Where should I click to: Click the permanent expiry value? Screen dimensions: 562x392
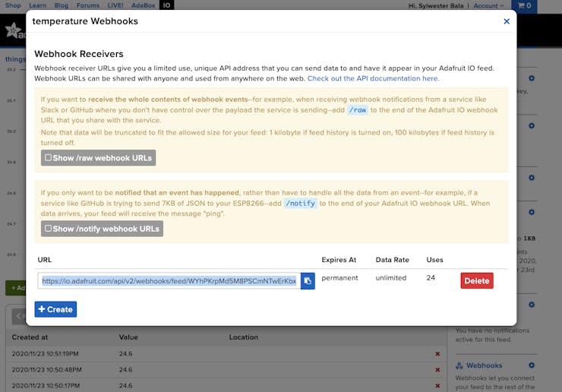pos(339,277)
